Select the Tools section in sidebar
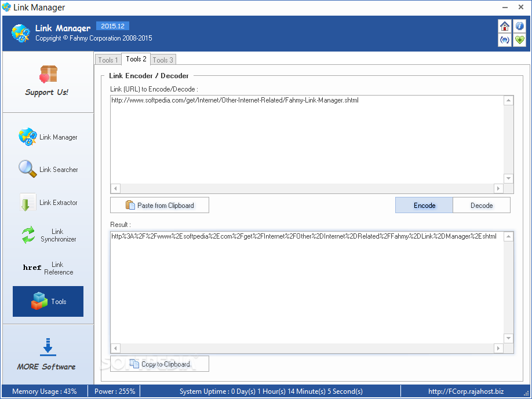The width and height of the screenshot is (532, 399). click(48, 301)
